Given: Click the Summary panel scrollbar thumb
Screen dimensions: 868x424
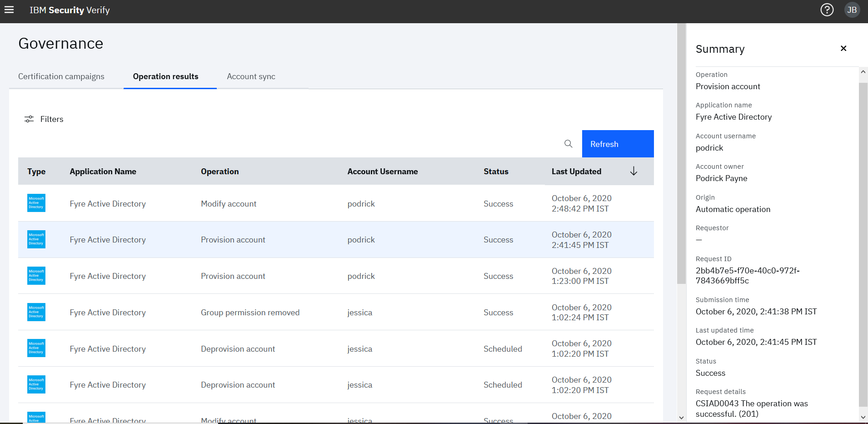Looking at the screenshot, I should point(863,244).
